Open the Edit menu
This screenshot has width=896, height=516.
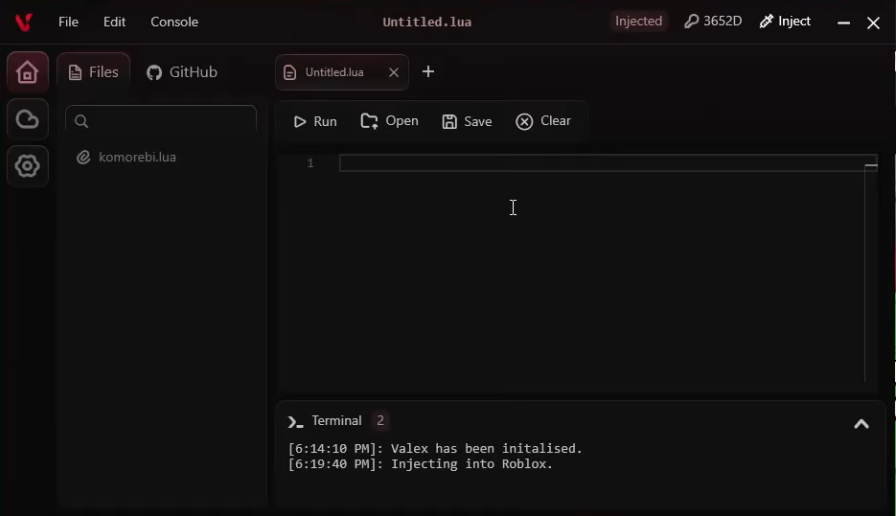[x=115, y=22]
